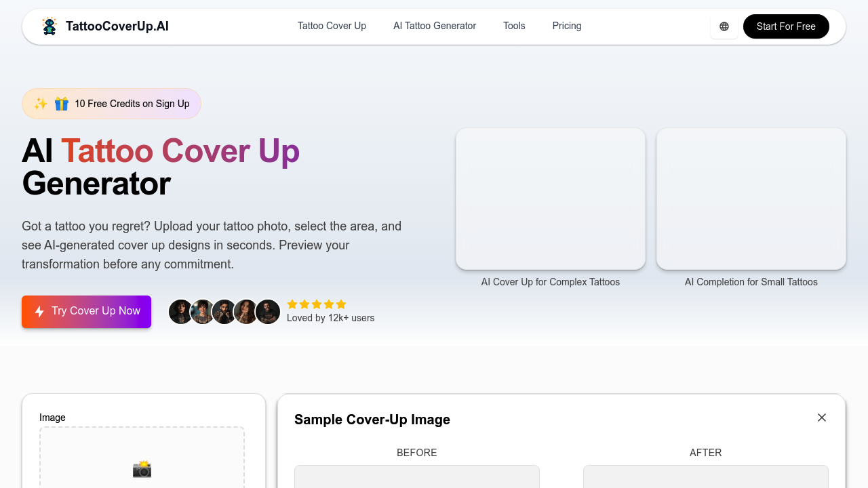Go to the Pricing page
Screen dimensions: 868x488
[x=566, y=26]
